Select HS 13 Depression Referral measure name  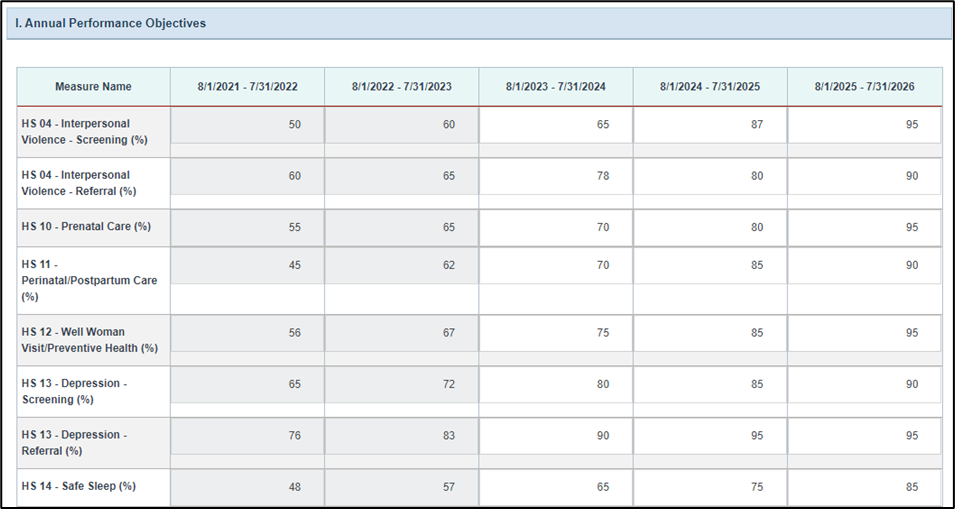click(x=74, y=443)
